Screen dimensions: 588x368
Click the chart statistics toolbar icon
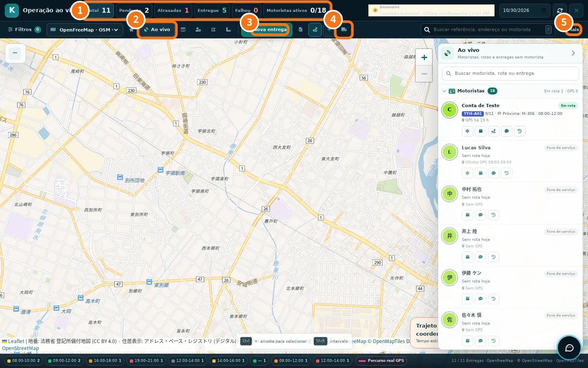(228, 29)
